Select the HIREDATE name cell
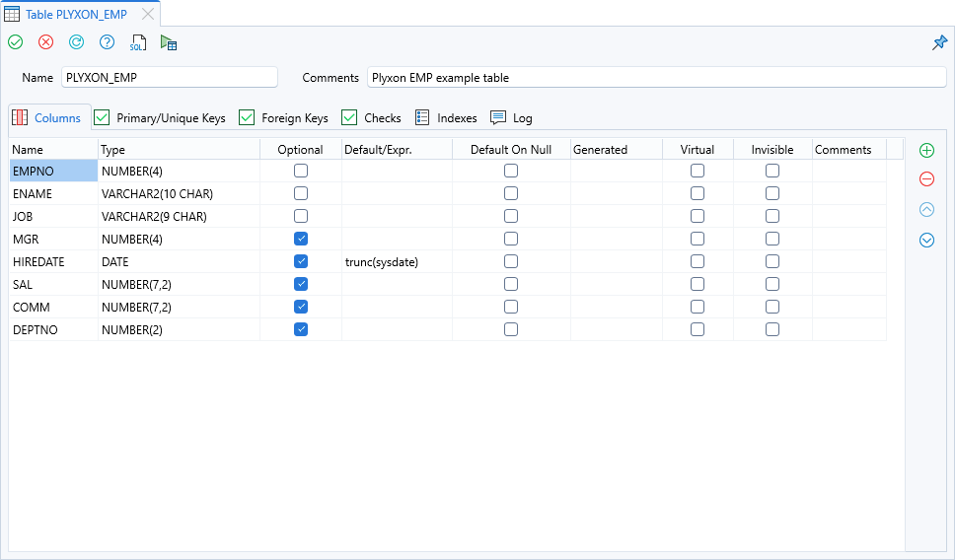Image resolution: width=955 pixels, height=560 pixels. click(x=53, y=261)
